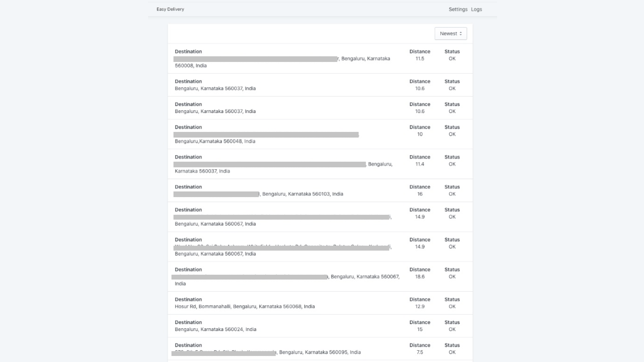The image size is (644, 362).
Task: Click the OK status on the 560024 row
Action: (x=452, y=329)
